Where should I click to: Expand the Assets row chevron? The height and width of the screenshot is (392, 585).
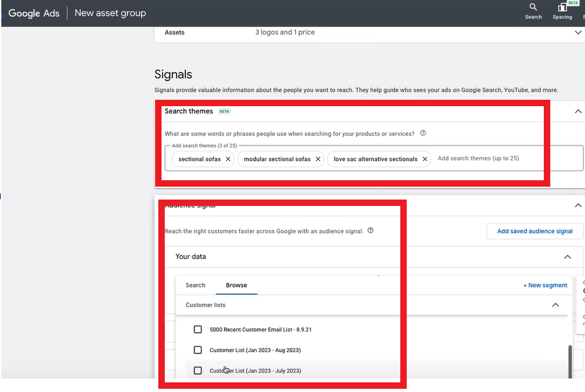pyautogui.click(x=577, y=33)
